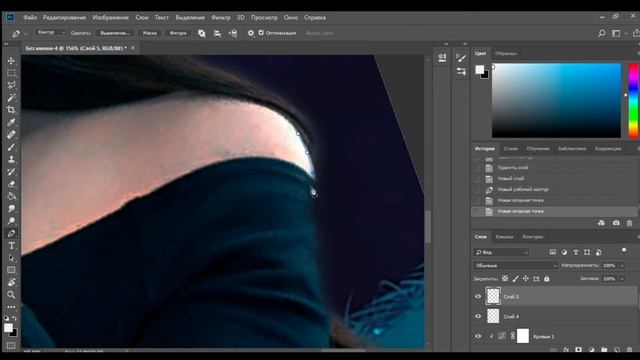Select the Path Selection arrow tool
This screenshot has height=360, width=640.
tap(11, 258)
